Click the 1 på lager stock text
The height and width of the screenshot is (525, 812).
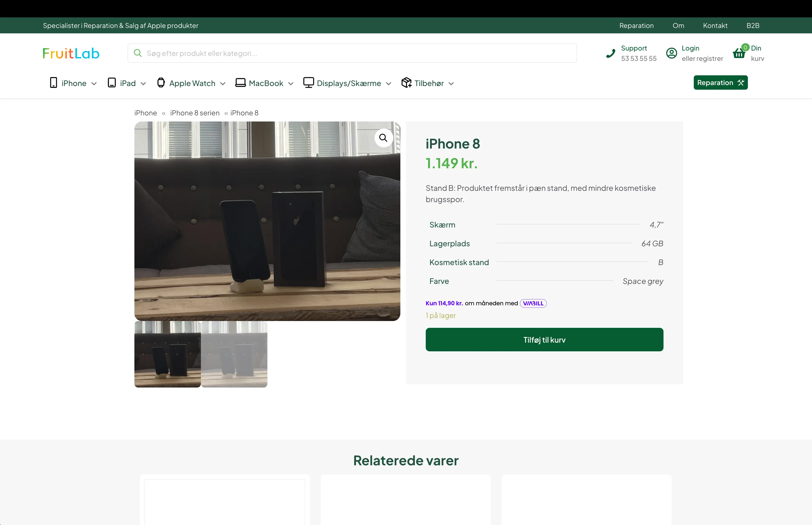(x=441, y=316)
